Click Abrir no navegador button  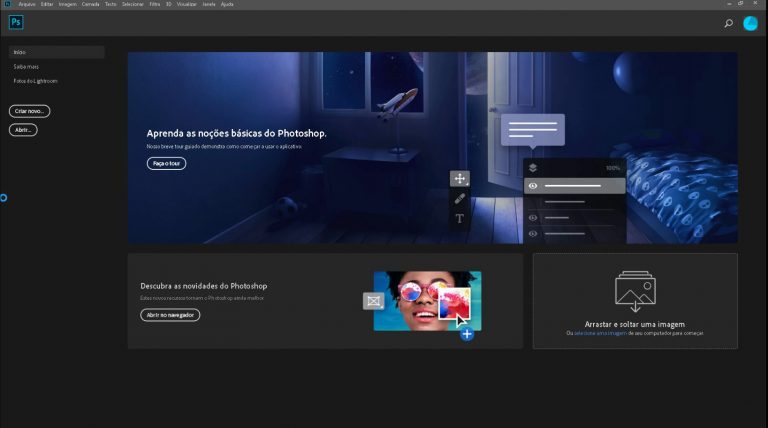coord(170,315)
